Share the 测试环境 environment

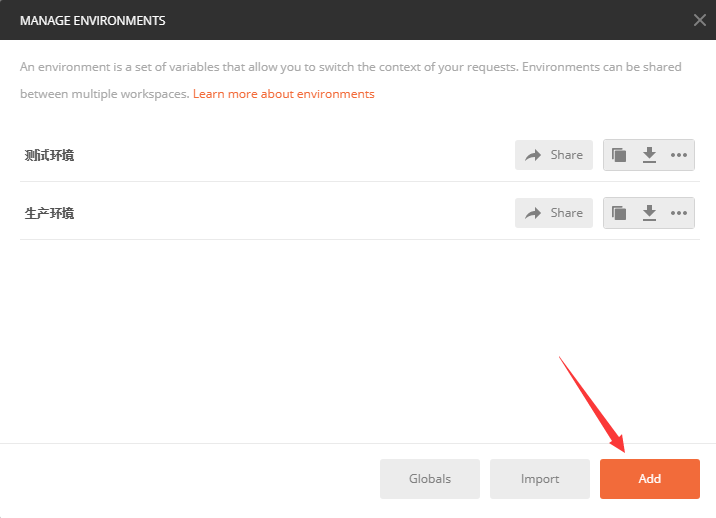pyautogui.click(x=554, y=155)
